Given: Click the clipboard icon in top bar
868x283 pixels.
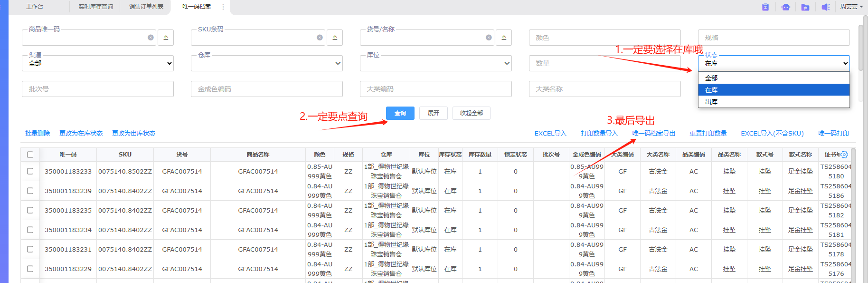Looking at the screenshot, I should (765, 7).
